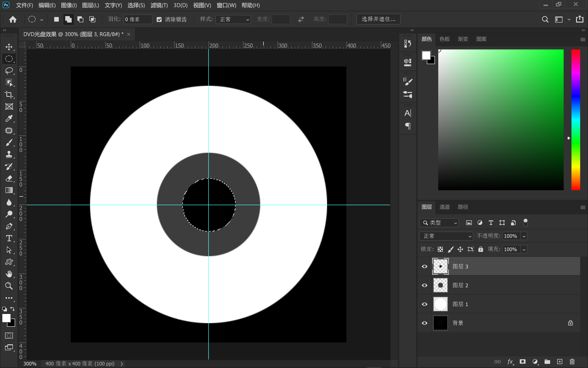Open the color panel flyout menu
Viewport: 588px width, 368px height.
point(583,39)
